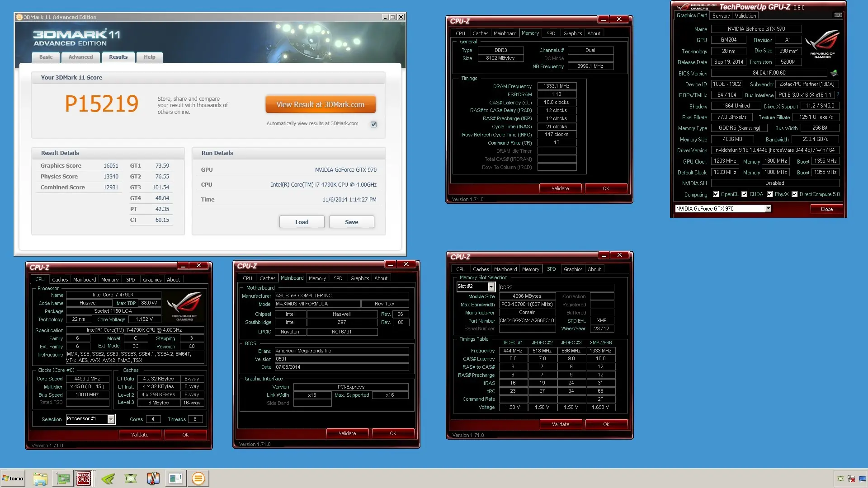Image resolution: width=868 pixels, height=488 pixels.
Task: Click the blue display tray icon
Action: click(x=862, y=479)
